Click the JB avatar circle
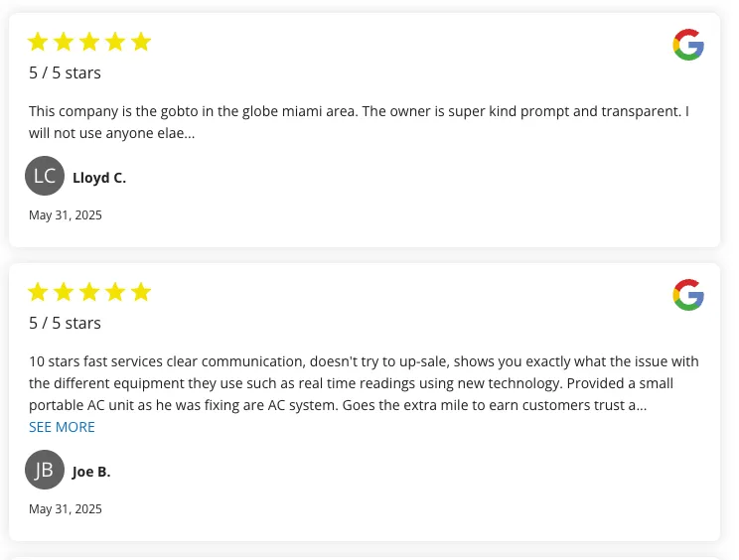The height and width of the screenshot is (560, 739). tap(45, 470)
